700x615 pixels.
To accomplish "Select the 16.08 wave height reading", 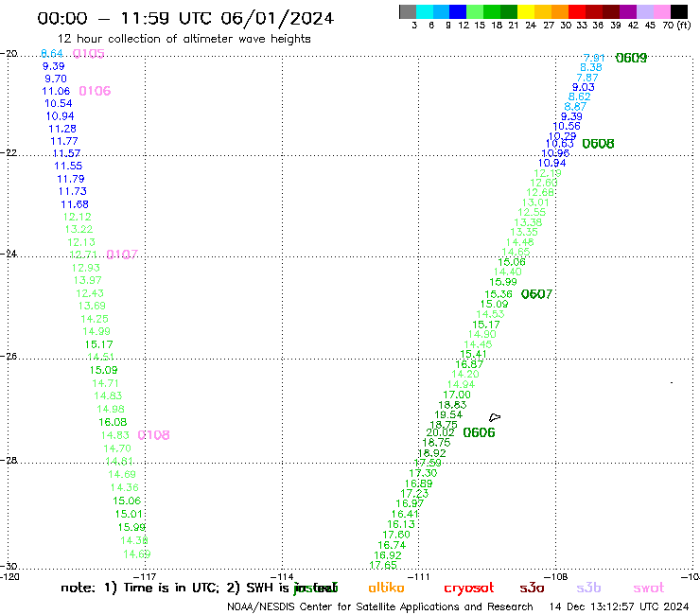I will tap(113, 422).
